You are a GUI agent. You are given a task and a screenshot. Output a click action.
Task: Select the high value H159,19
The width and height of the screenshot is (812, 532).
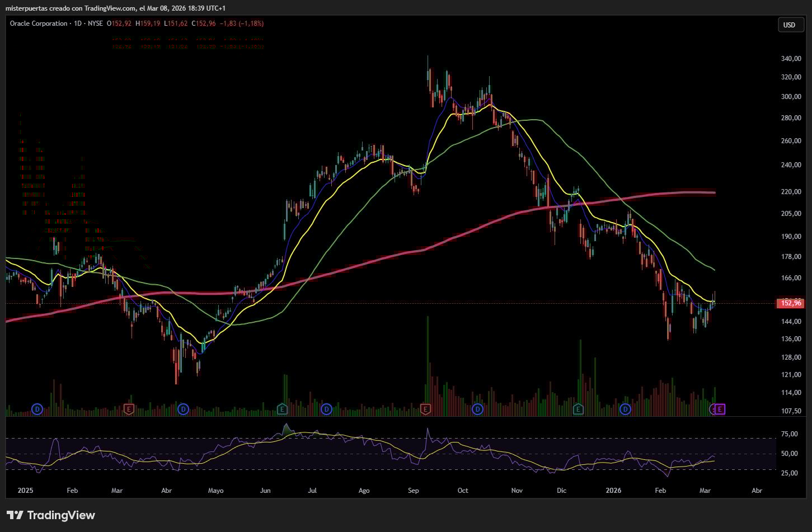coord(148,23)
